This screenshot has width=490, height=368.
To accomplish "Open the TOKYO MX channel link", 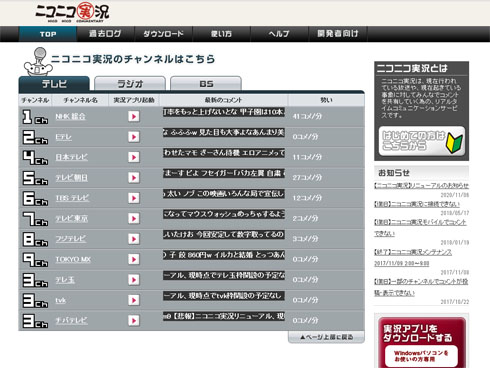I will tap(73, 259).
